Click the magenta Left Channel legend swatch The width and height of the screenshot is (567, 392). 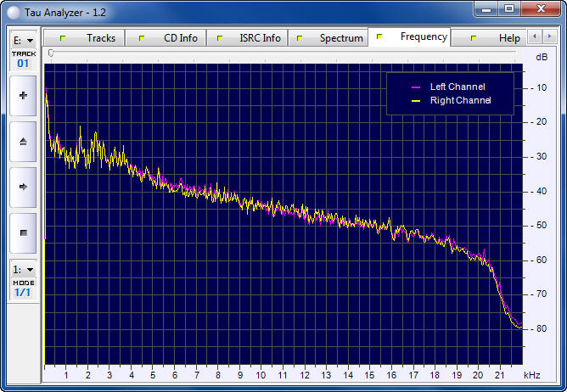(416, 87)
